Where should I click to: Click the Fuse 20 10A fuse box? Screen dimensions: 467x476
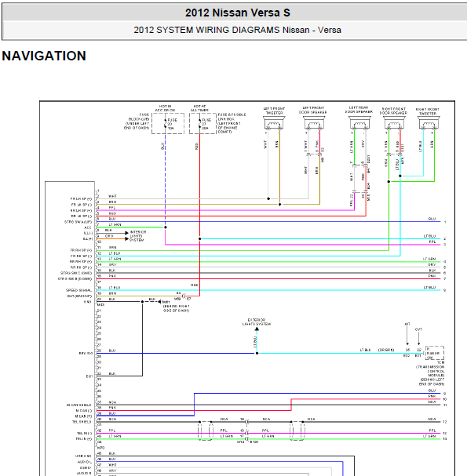[168, 124]
